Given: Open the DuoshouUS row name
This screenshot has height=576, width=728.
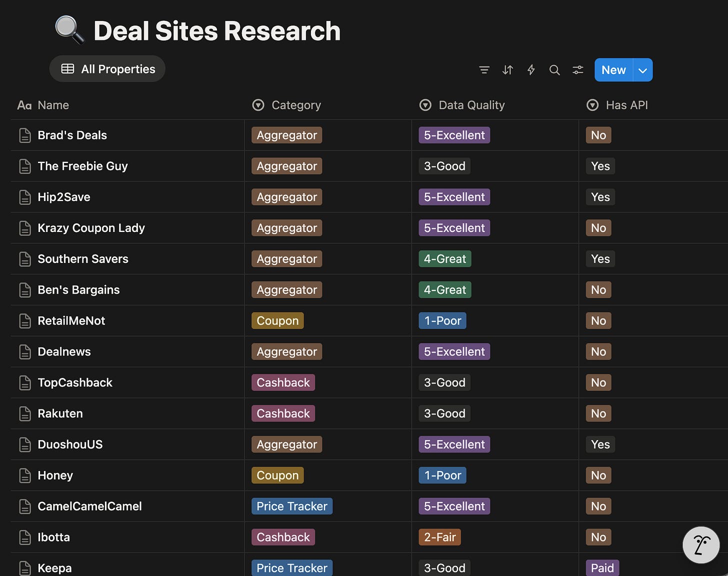Looking at the screenshot, I should 70,444.
